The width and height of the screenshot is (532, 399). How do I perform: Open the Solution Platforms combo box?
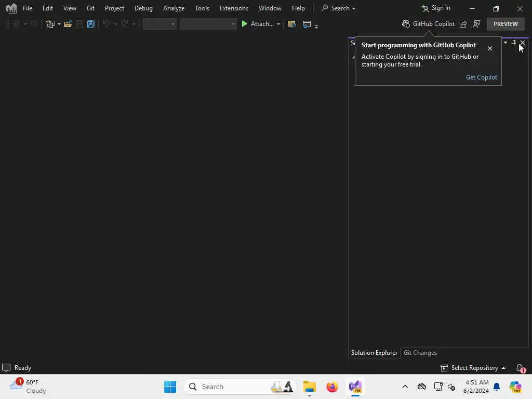pyautogui.click(x=208, y=24)
